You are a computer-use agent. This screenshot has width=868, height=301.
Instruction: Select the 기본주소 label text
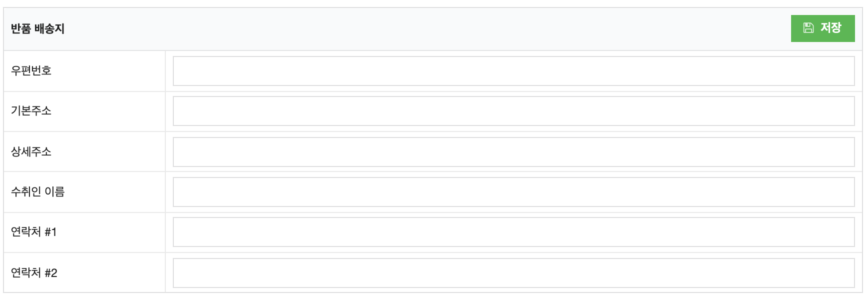tap(31, 111)
